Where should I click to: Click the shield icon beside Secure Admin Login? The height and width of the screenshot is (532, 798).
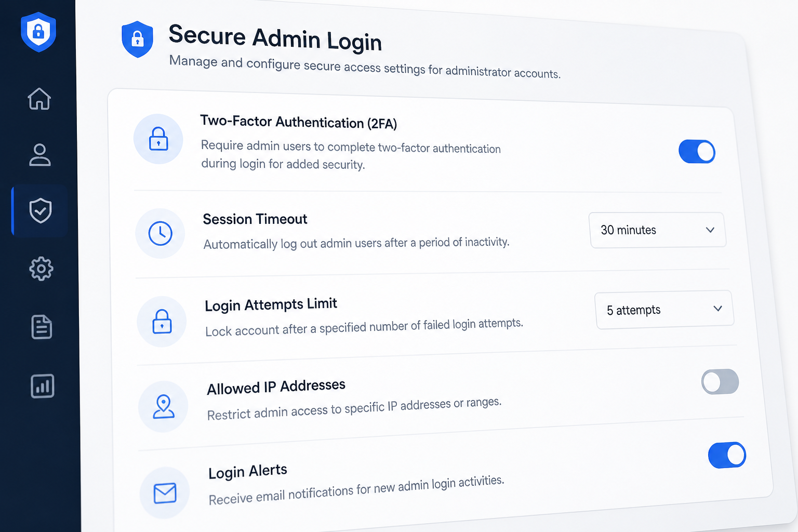point(137,39)
